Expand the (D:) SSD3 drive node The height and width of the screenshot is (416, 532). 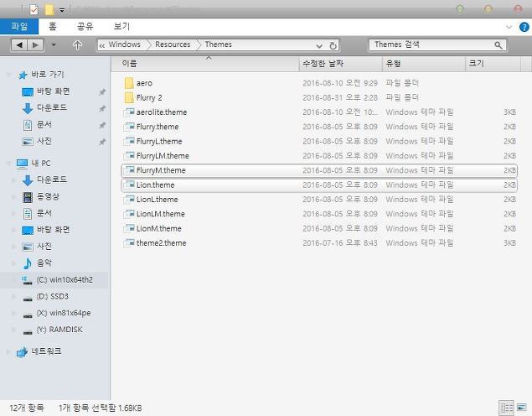pos(14,296)
